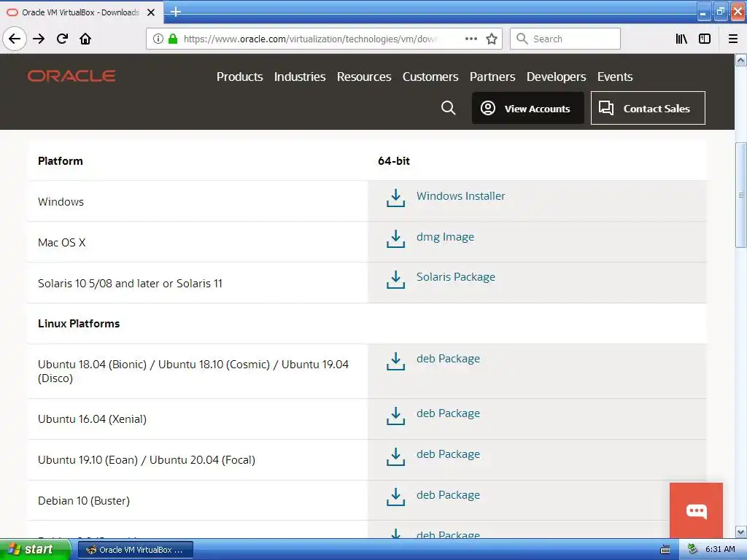Close the Oracle VM VirtualBox tab
Screen dimensions: 747x560
[151, 12]
